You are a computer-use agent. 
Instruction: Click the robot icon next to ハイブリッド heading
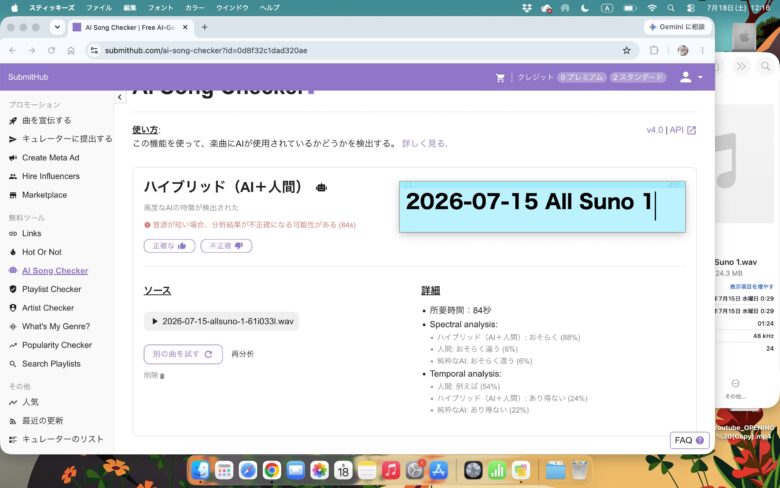coord(321,188)
